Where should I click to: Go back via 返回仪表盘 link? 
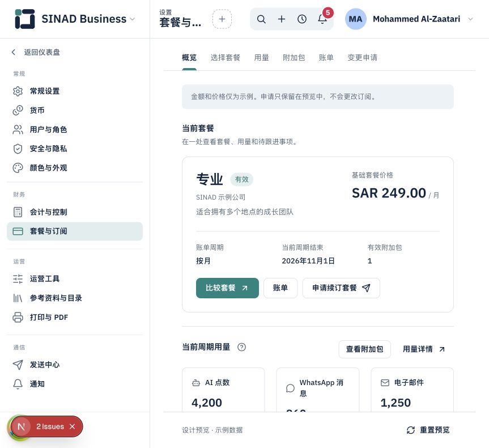pos(36,52)
